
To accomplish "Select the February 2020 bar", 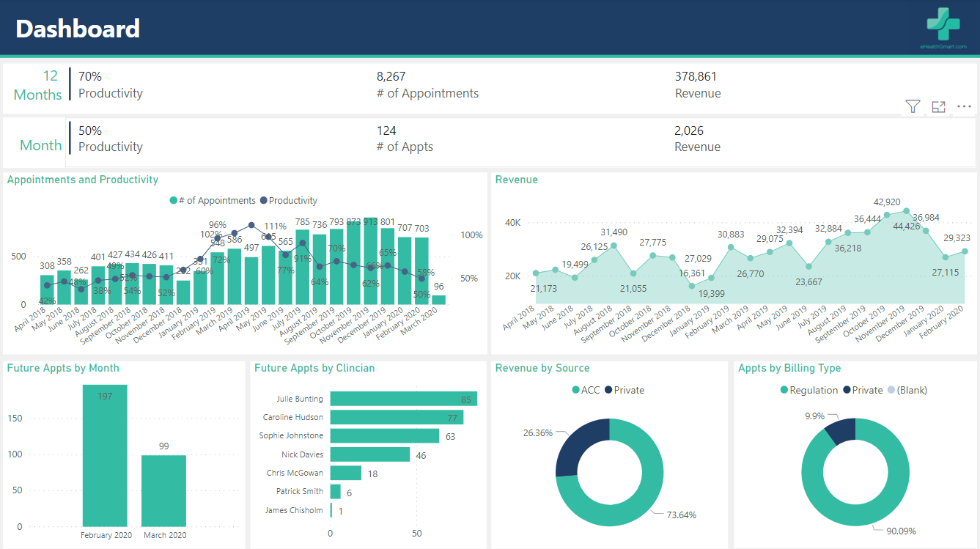I will (x=106, y=454).
